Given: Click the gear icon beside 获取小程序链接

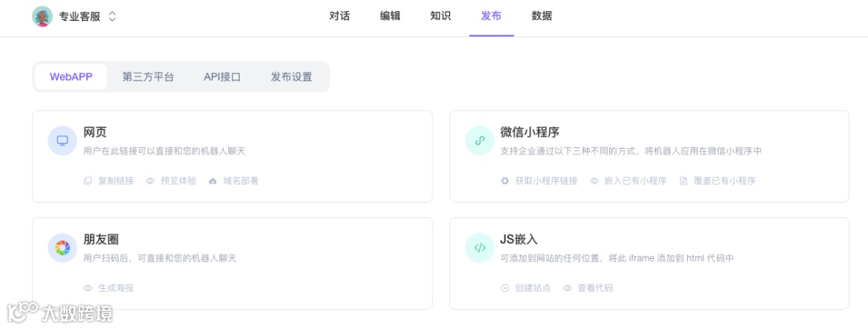Looking at the screenshot, I should [x=505, y=181].
